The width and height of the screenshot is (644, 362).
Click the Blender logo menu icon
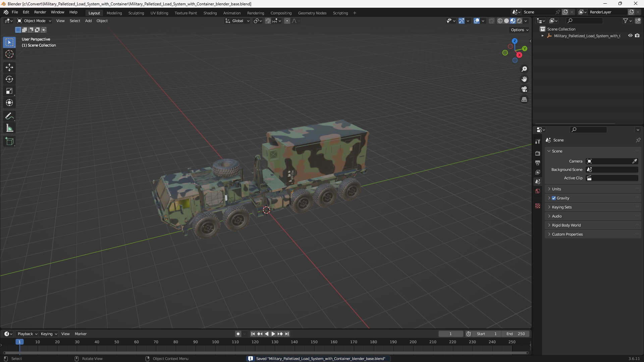6,12
